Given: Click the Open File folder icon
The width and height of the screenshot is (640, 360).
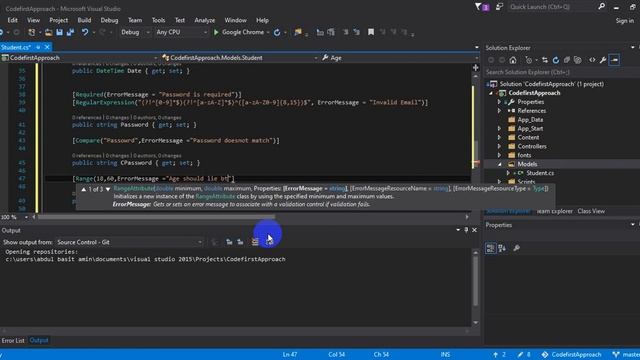Looking at the screenshot, I should (48, 32).
